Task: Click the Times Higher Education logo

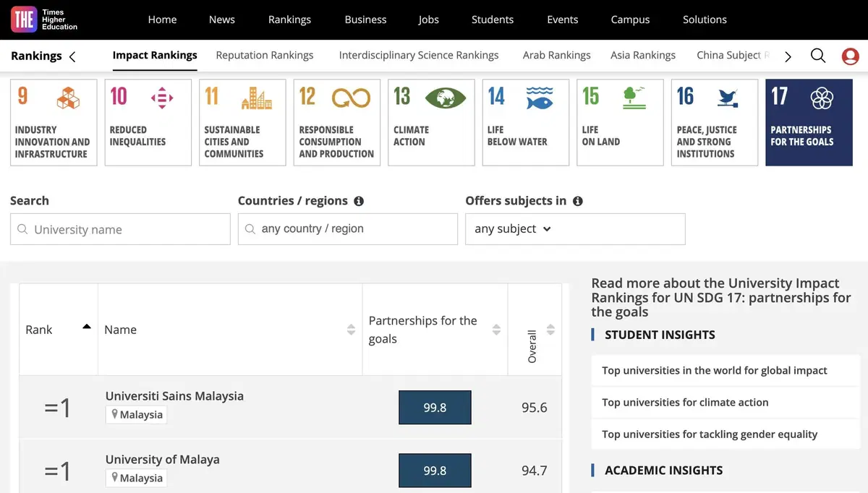Action: [x=45, y=20]
